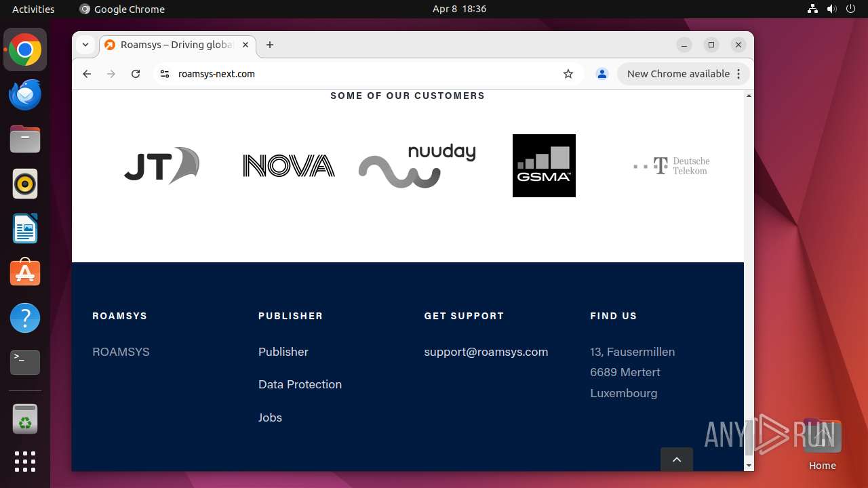Viewport: 868px width, 488px height.
Task: Open LibreOffice Writer from dock
Action: pyautogui.click(x=25, y=228)
